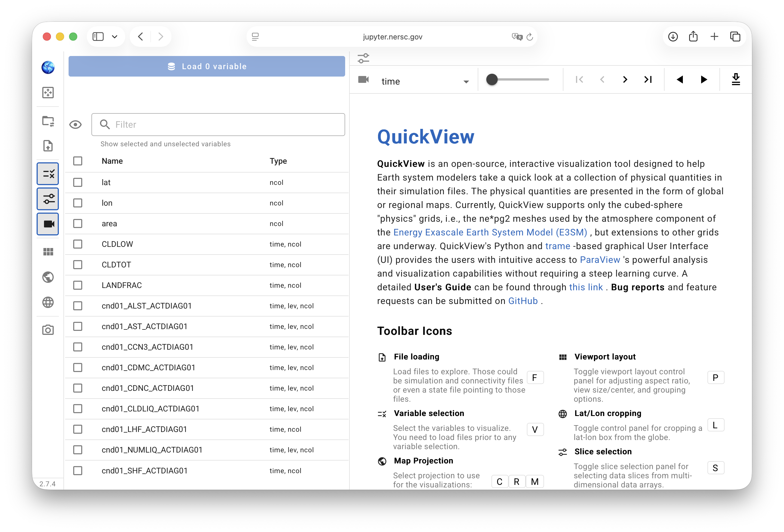Check the select-all header checkbox
Screen dimensions: 784x532
tap(78, 161)
